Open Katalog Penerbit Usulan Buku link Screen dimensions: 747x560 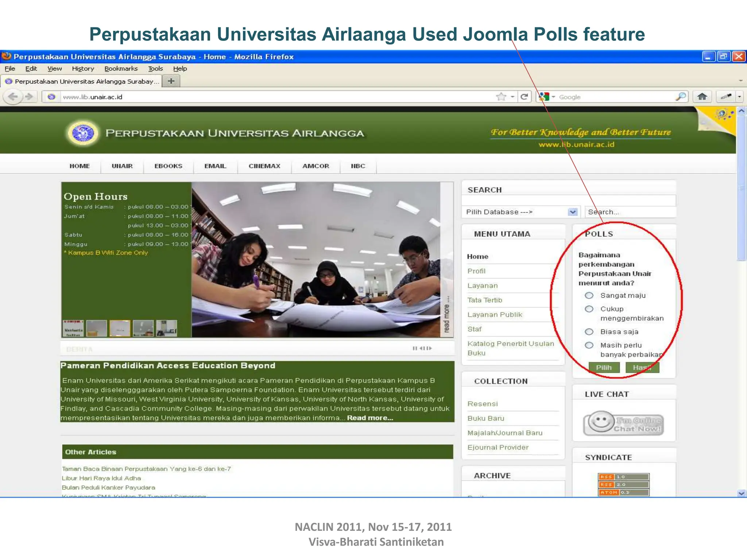coord(511,348)
